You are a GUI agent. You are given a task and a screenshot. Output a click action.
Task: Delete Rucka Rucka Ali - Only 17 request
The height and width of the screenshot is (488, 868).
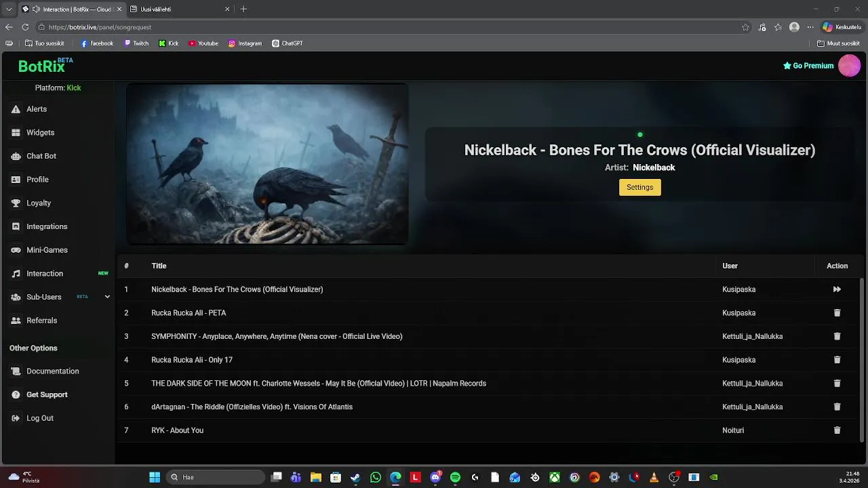click(x=837, y=360)
